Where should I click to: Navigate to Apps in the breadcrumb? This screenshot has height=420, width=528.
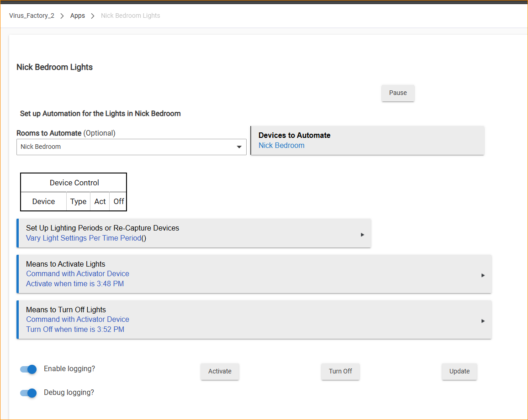[x=77, y=16]
